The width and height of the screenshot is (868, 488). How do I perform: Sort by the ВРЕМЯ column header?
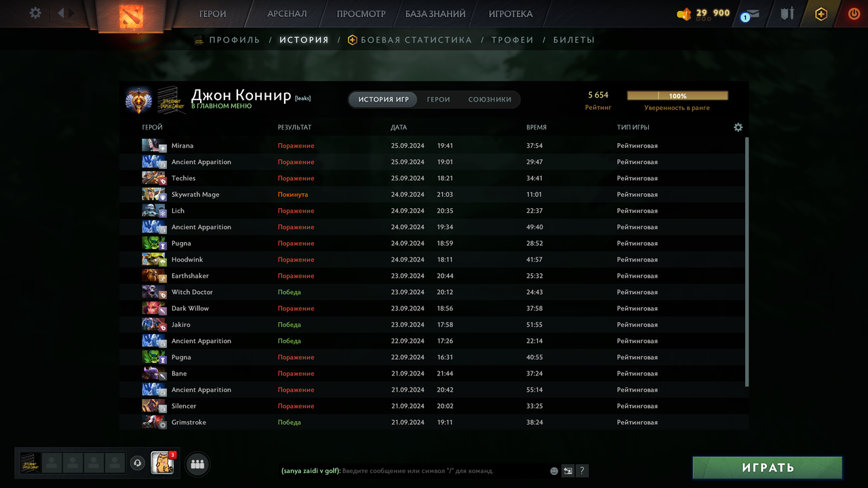coord(536,127)
